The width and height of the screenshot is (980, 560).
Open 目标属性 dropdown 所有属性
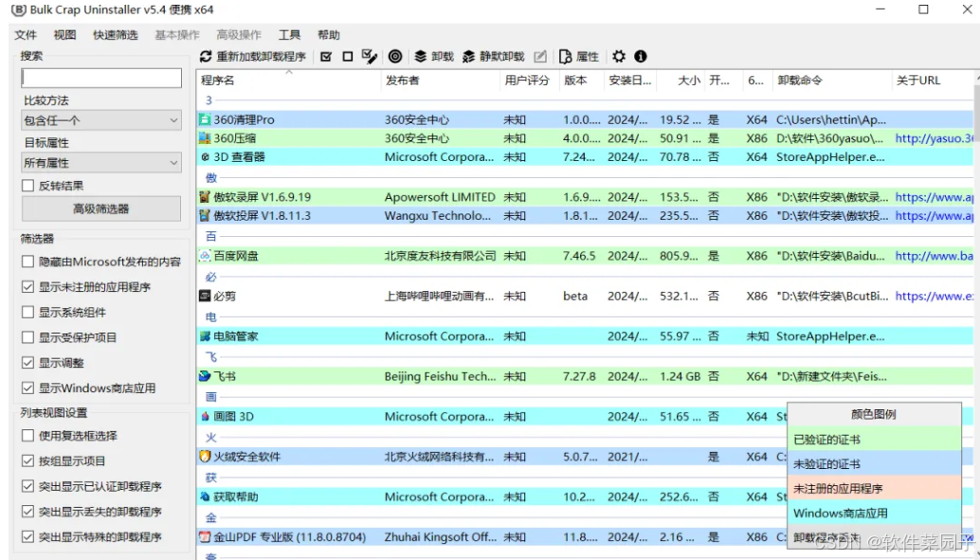click(x=101, y=162)
